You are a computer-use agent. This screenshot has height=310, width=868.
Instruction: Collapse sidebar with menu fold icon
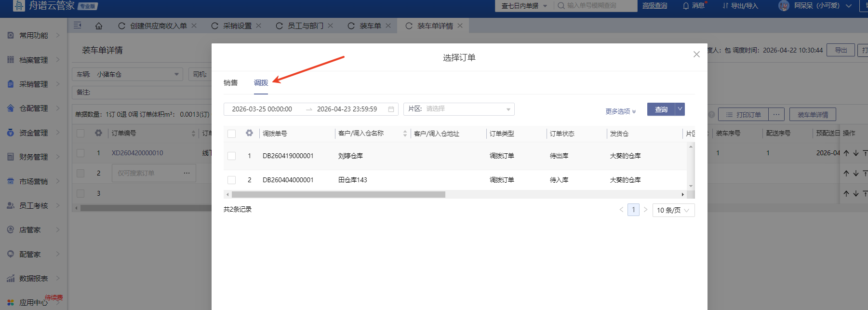click(x=77, y=26)
